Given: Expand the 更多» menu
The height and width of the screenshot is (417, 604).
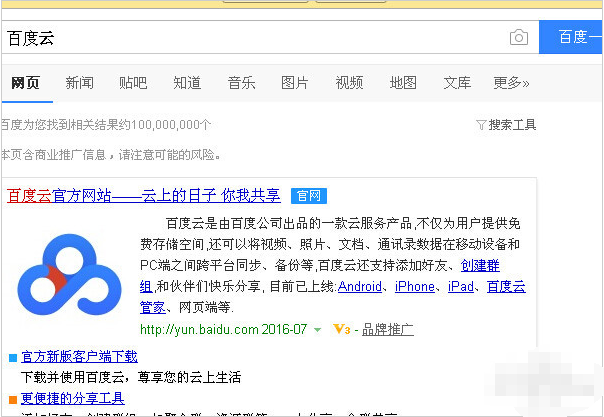Looking at the screenshot, I should tap(511, 82).
